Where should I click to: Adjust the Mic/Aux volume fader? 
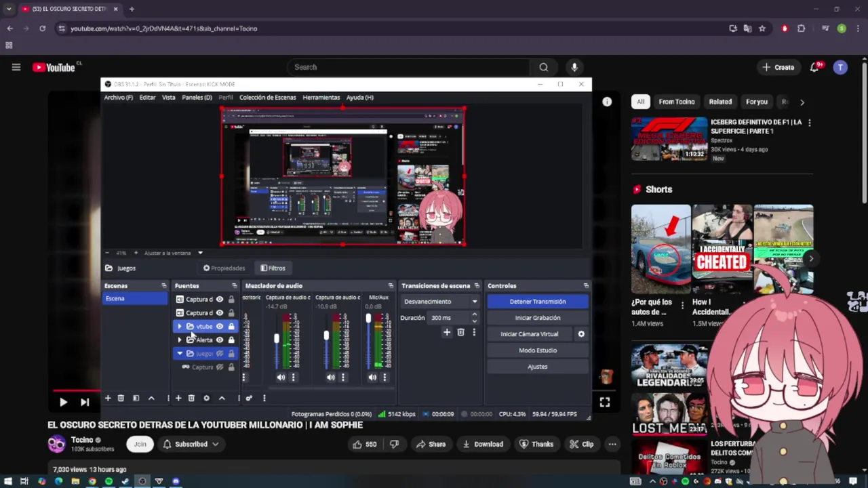[x=368, y=319]
